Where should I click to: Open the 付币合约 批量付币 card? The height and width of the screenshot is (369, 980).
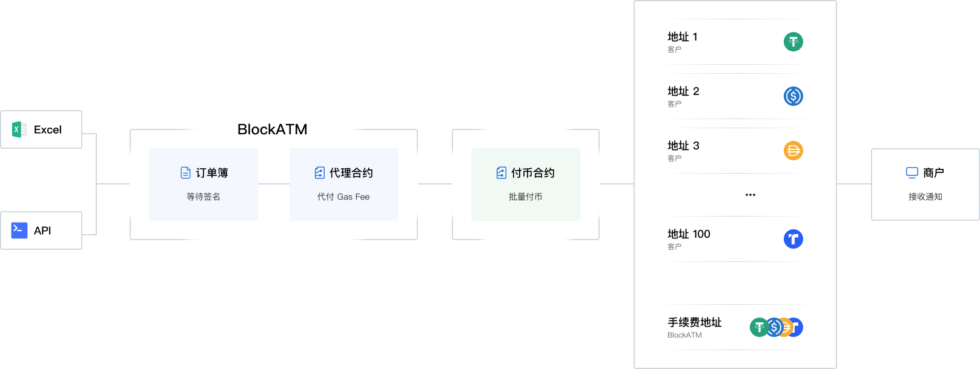tap(526, 184)
